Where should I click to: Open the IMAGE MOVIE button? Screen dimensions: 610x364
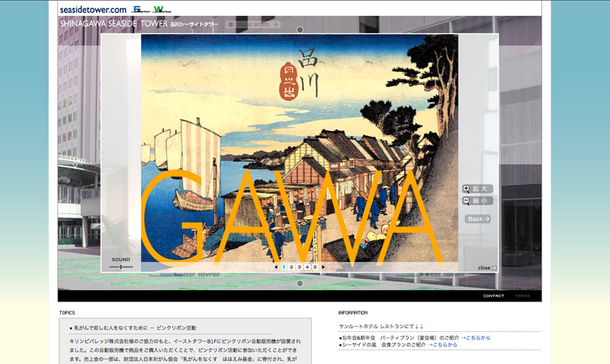tap(253, 24)
